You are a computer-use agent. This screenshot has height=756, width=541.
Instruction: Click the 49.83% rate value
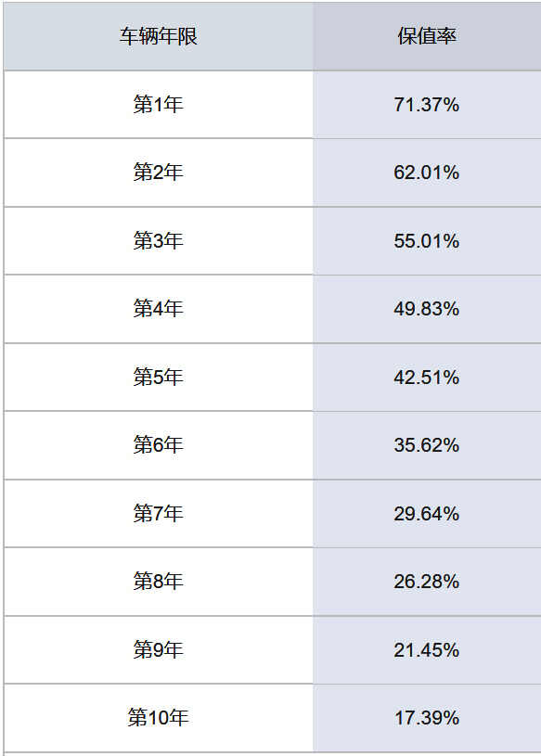[427, 309]
